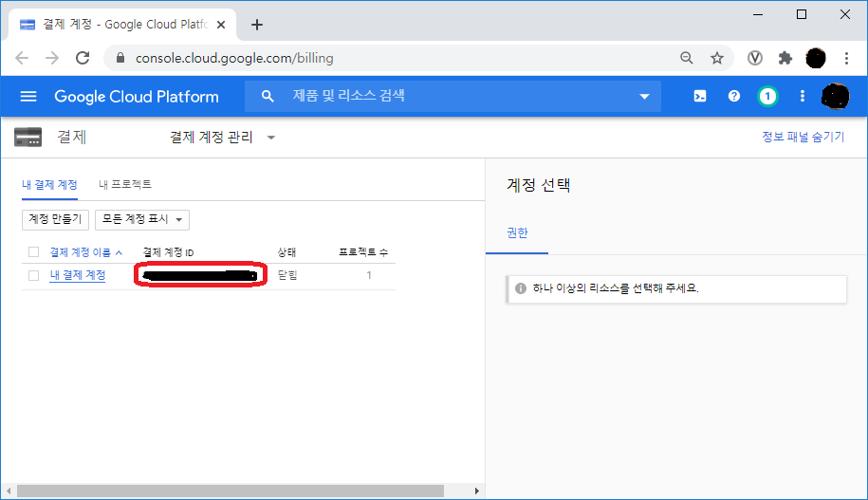Close the 결제 계정 browser tab
This screenshot has height=500, width=868.
tap(221, 25)
